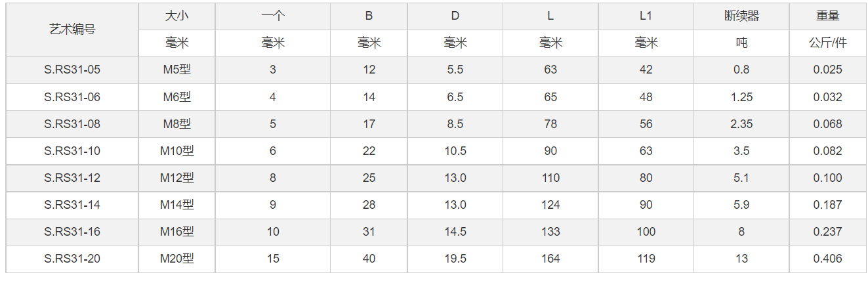Click the 艺术编号 column header
This screenshot has width=868, height=281.
point(72,30)
